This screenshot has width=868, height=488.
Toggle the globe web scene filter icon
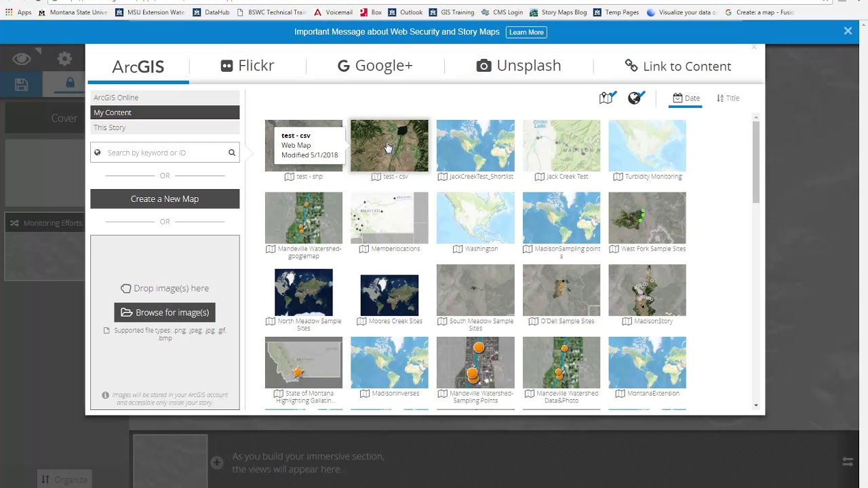coord(636,98)
